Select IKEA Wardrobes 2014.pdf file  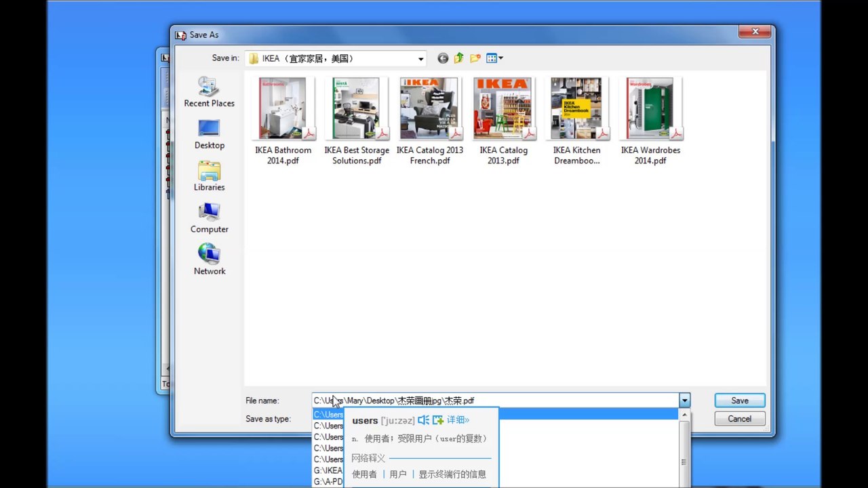[650, 121]
